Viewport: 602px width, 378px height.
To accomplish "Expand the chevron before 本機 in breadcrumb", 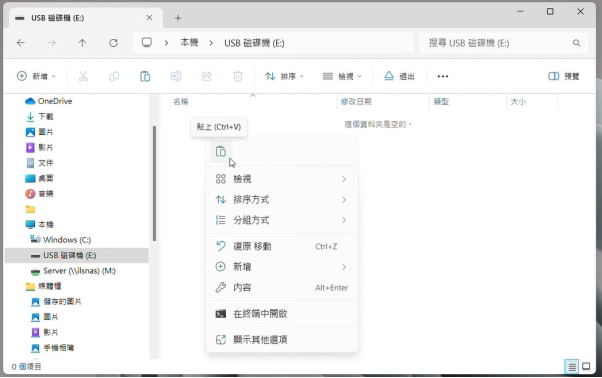I will 166,43.
